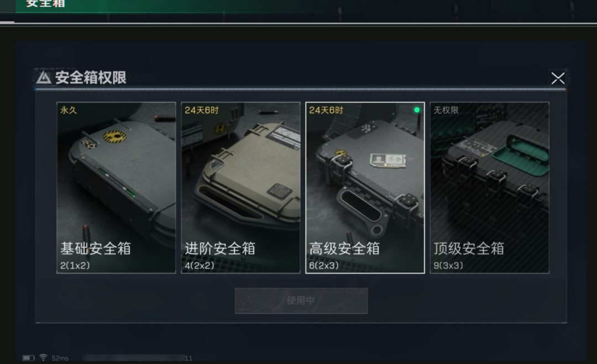Screen dimensions: 597x364
Task: Click the ID card sticker on 高级安全箱
Action: point(388,160)
